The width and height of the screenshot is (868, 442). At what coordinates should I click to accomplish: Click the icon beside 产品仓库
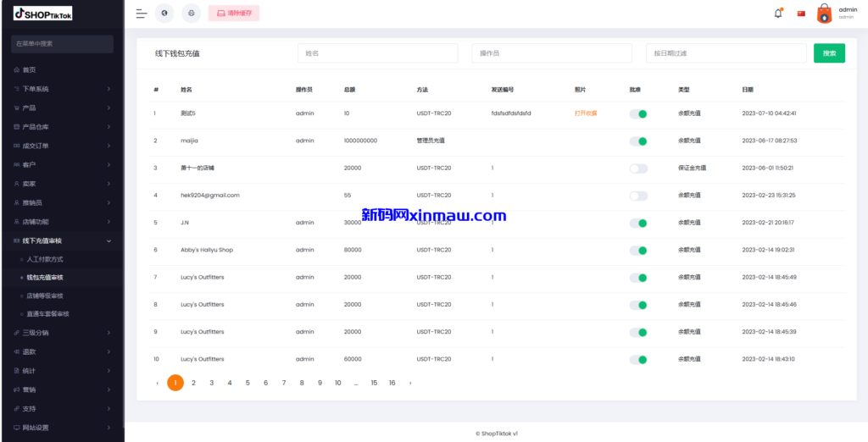pyautogui.click(x=17, y=127)
